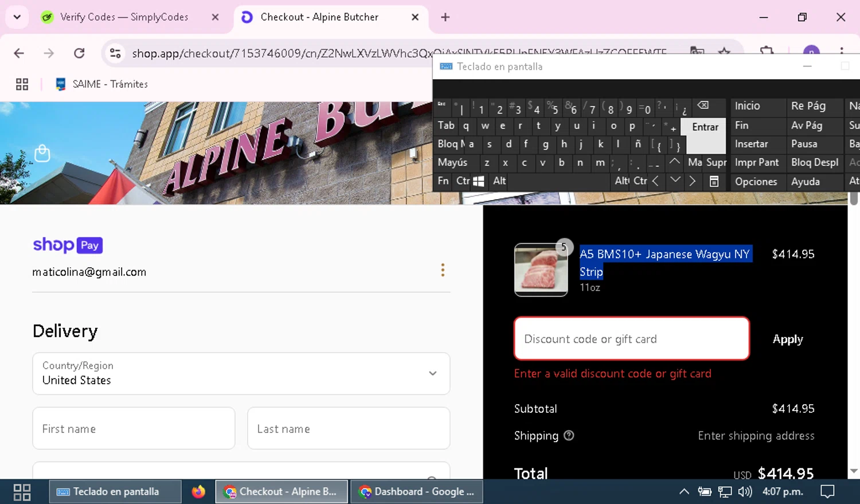Switch to Dashboard - Google Chrome taskbar window
This screenshot has width=860, height=504.
416,492
